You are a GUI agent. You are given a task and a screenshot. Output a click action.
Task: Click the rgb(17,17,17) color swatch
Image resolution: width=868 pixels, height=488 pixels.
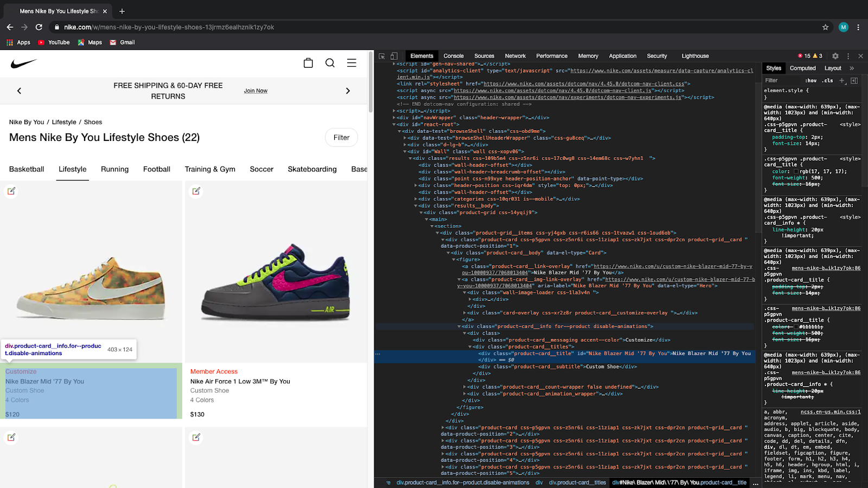point(796,171)
